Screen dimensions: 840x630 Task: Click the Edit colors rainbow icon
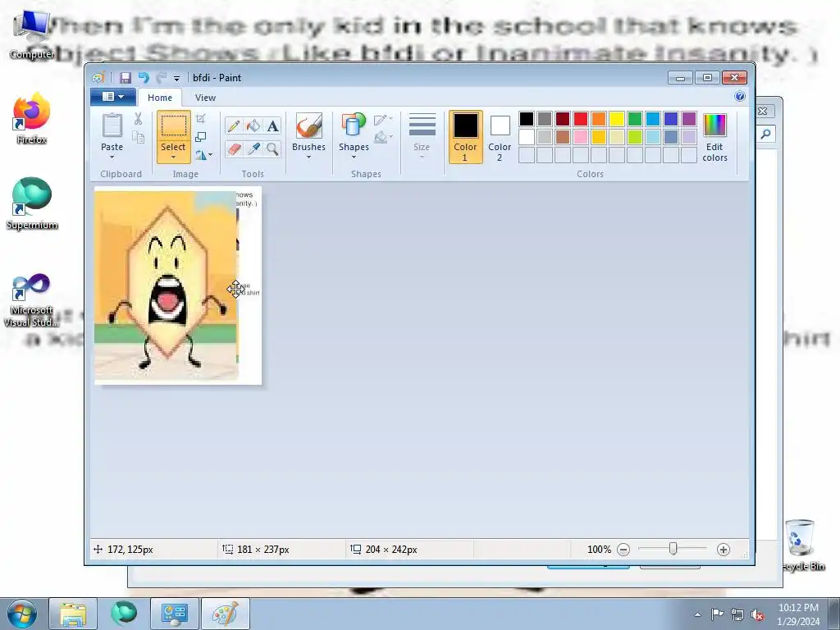click(714, 126)
